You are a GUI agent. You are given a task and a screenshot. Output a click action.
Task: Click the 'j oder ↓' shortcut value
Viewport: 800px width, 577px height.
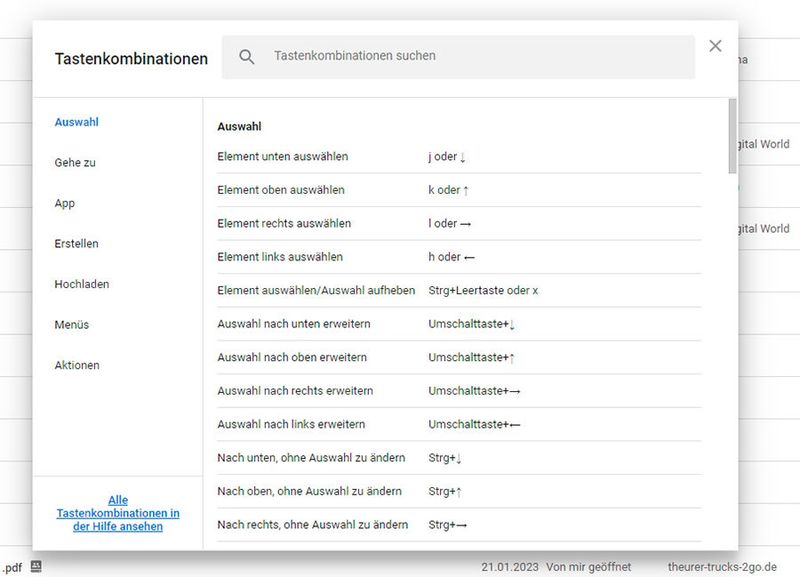tap(447, 157)
